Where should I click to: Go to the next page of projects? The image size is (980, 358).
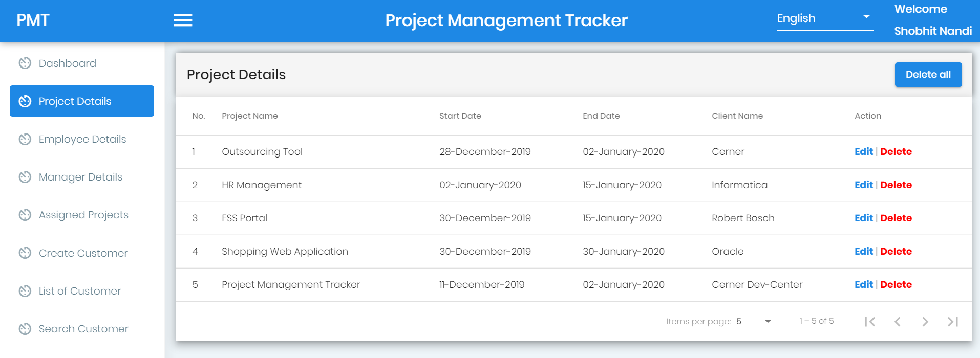pos(925,321)
